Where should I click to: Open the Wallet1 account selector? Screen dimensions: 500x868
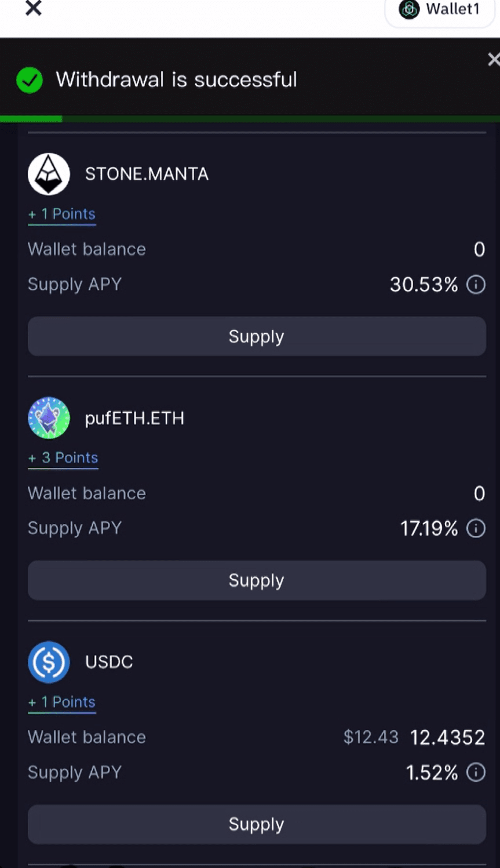click(440, 10)
